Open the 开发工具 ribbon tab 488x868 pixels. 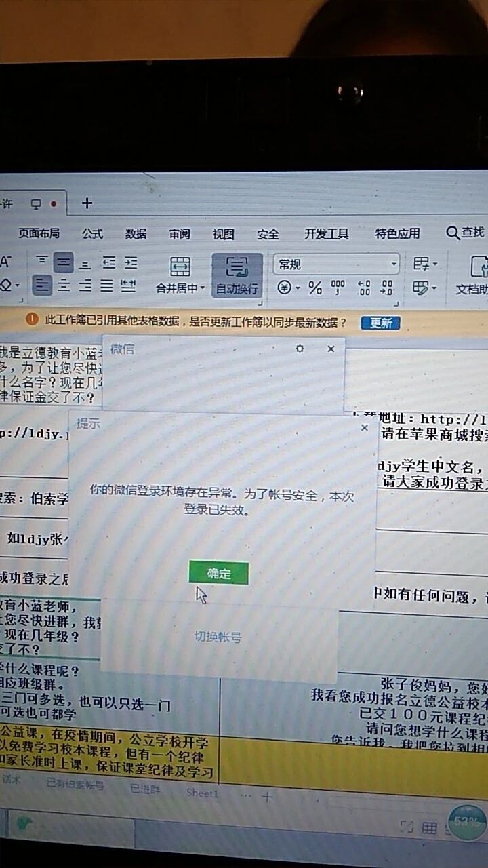click(326, 234)
